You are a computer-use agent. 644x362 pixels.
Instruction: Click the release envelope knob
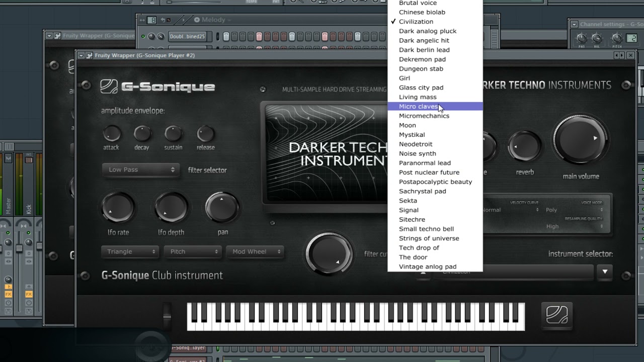tap(205, 133)
